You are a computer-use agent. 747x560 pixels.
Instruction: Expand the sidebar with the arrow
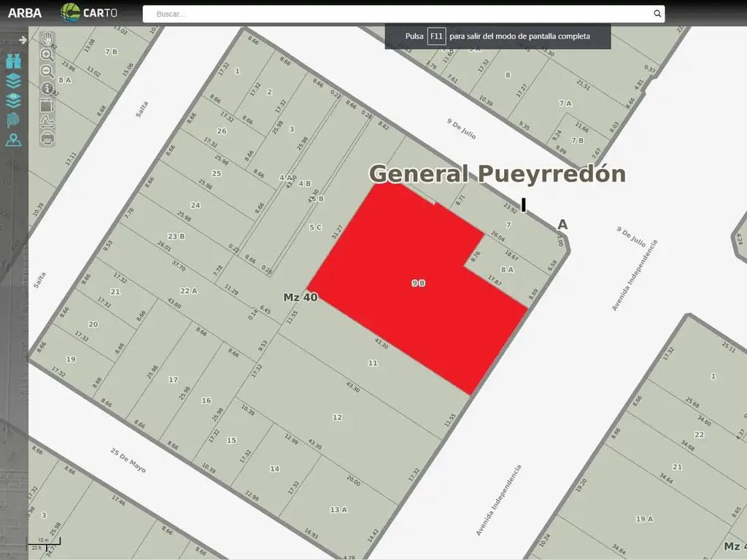23,40
